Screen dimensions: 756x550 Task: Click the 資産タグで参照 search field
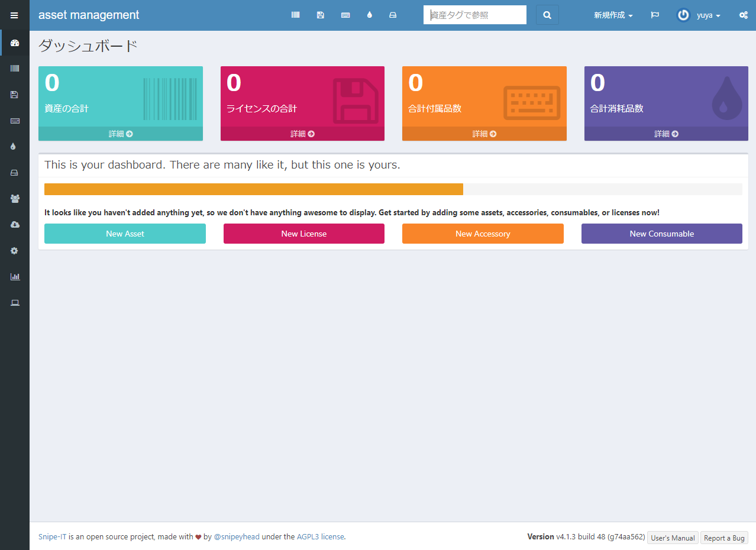[474, 15]
